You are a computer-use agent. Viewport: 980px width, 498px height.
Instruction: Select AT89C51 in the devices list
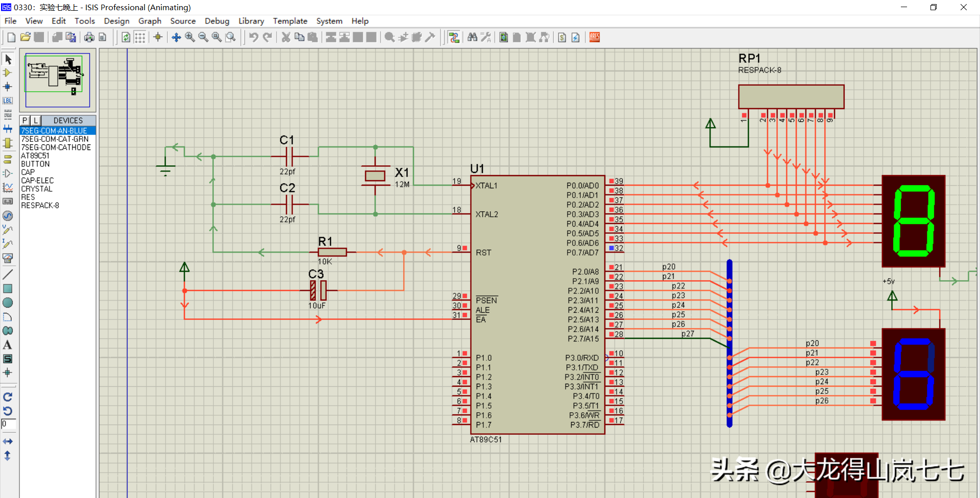click(x=35, y=156)
